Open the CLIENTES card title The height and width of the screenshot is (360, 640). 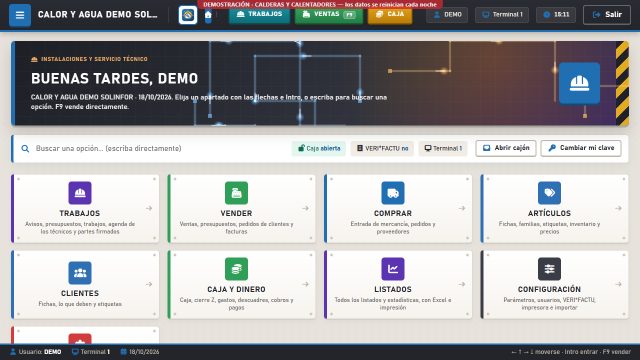coord(80,293)
